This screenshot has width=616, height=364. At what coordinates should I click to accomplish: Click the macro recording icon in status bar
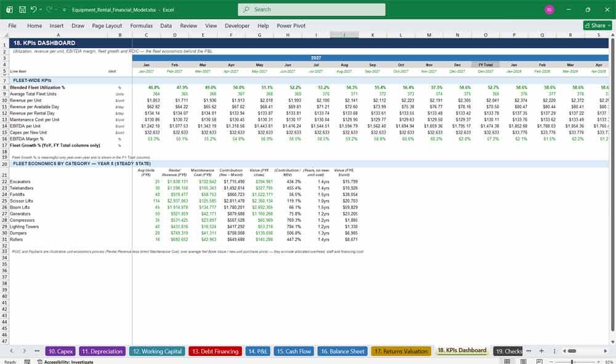[x=27, y=362]
